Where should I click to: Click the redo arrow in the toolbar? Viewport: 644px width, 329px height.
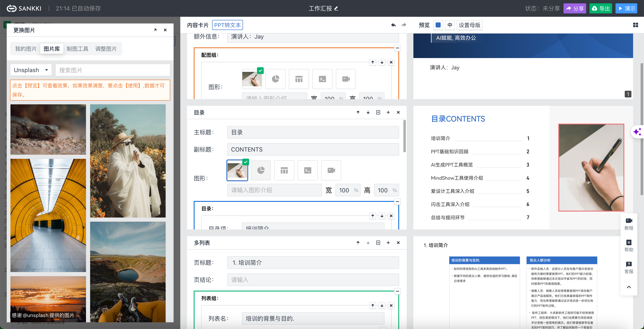[404, 25]
